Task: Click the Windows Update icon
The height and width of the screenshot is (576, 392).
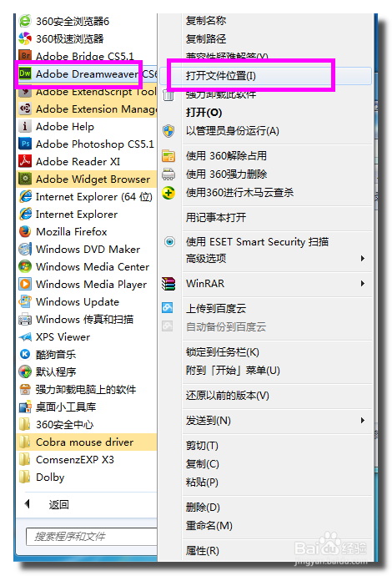Action: [25, 301]
